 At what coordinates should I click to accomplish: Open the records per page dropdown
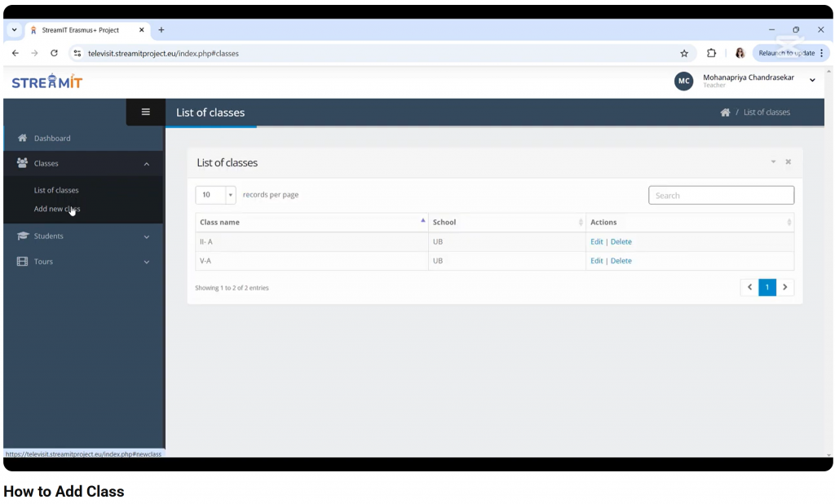click(x=216, y=195)
